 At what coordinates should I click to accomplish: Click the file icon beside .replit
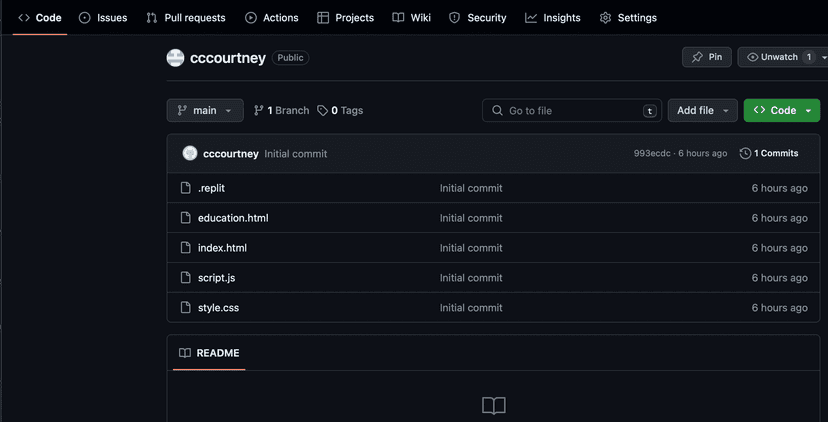[x=185, y=188]
